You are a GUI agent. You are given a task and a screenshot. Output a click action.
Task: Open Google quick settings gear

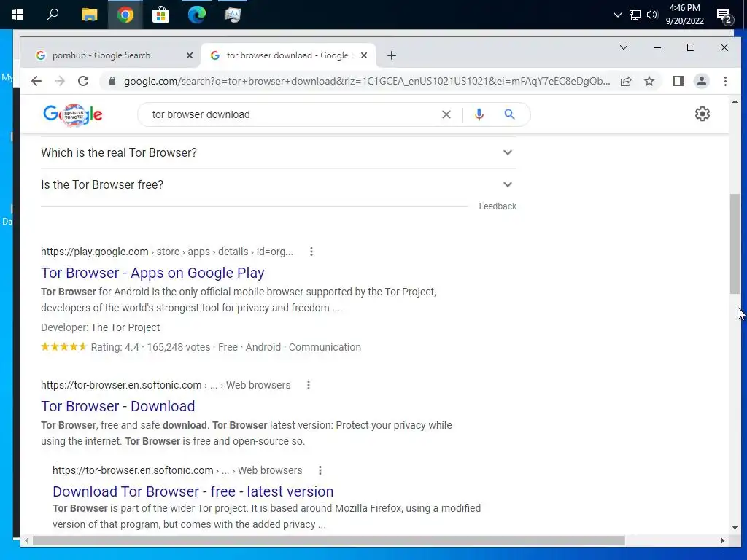(703, 114)
